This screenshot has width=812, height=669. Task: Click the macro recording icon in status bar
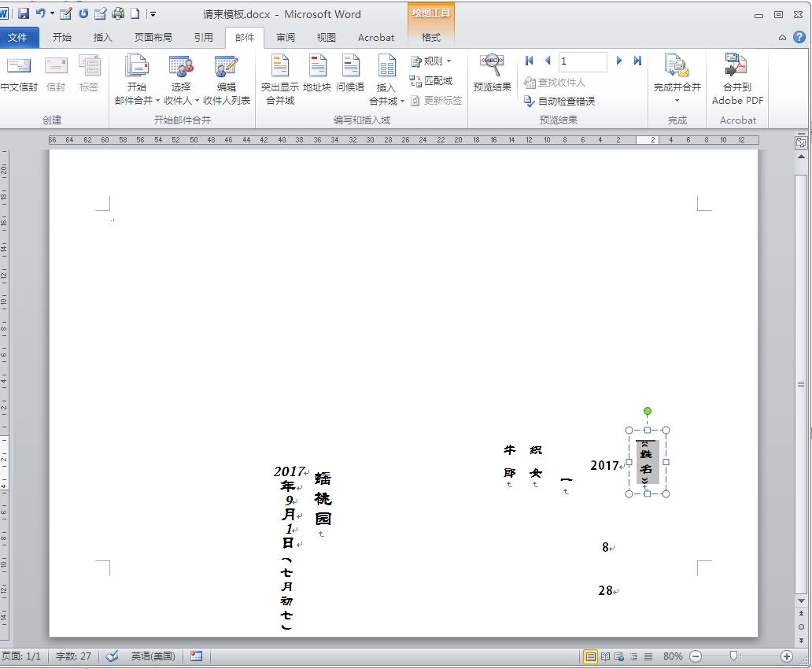pyautogui.click(x=196, y=656)
